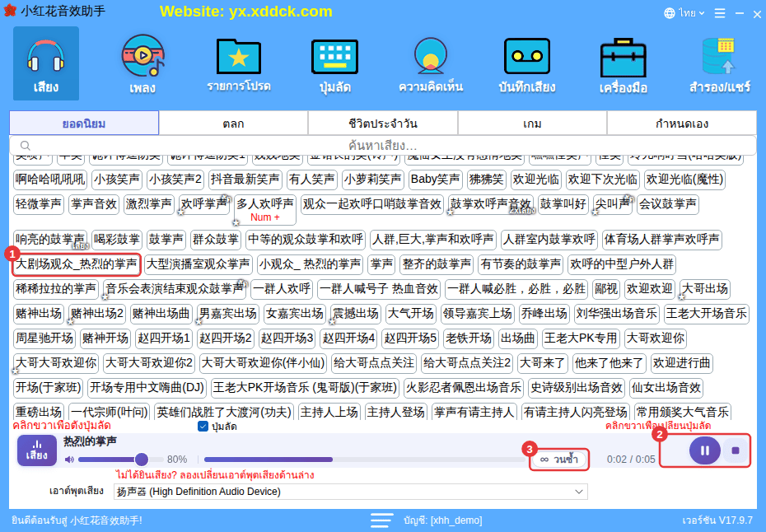The width and height of the screenshot is (766, 532).
Task: Toggle the วนซ้ำ loop button
Action: coord(559,460)
